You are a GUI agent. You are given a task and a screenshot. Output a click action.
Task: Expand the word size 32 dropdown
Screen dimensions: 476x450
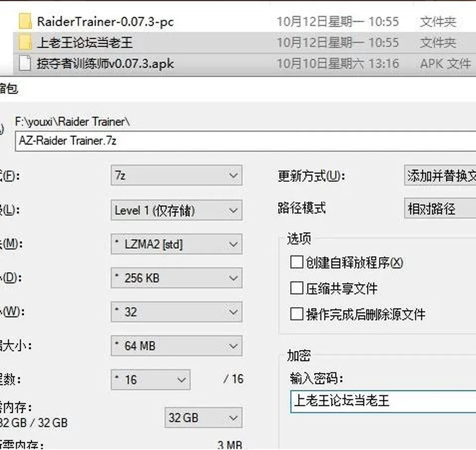coord(177,312)
